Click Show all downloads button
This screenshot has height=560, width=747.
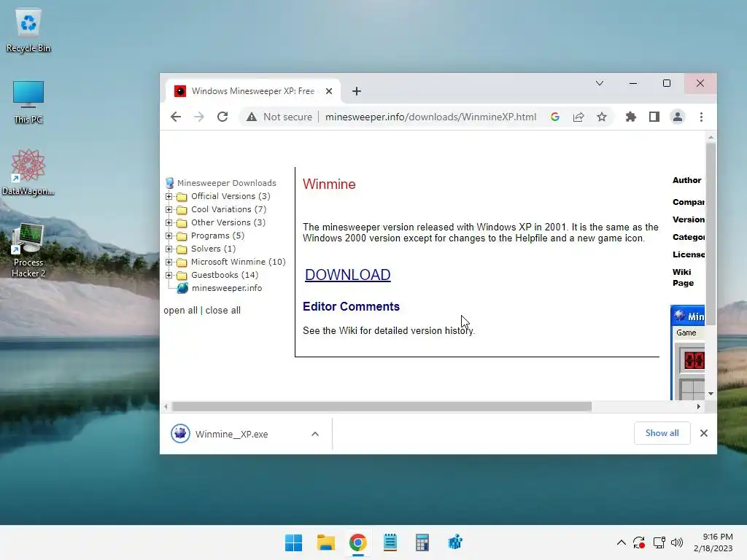pyautogui.click(x=662, y=433)
